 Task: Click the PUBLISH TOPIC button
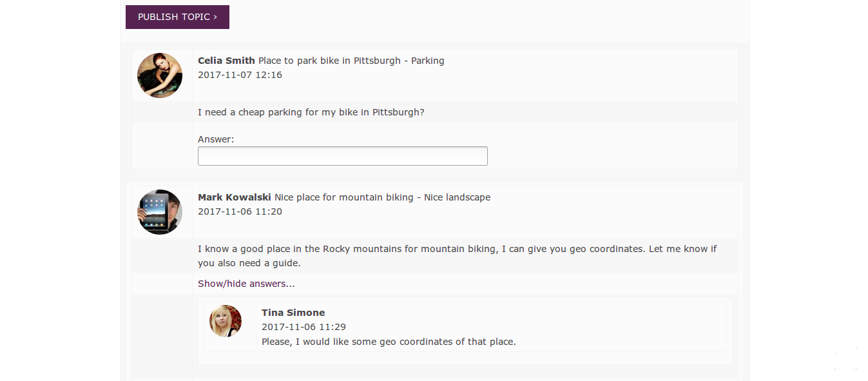[x=177, y=17]
